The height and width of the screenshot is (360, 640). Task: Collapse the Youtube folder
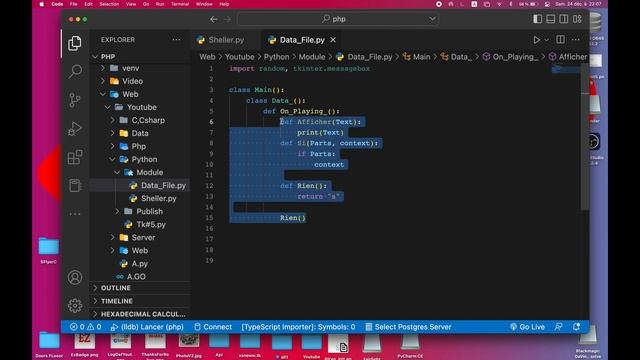[x=108, y=107]
